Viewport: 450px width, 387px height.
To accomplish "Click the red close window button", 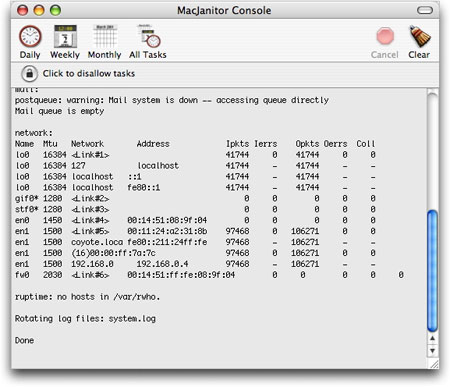I will pos(22,10).
